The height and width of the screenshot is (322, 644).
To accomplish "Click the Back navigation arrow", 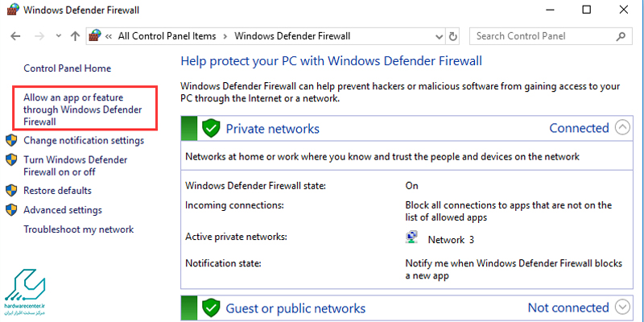I will click(x=17, y=36).
